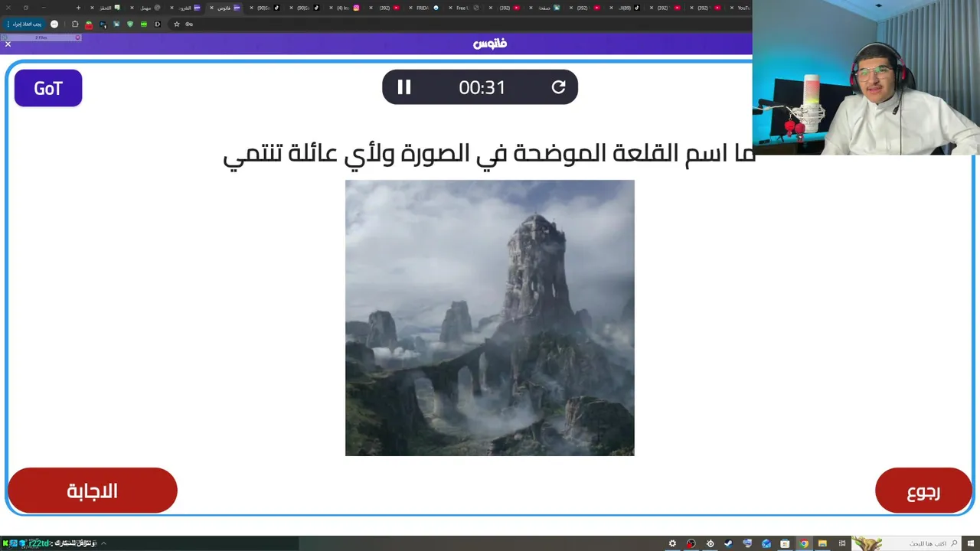
Task: Pause the quiz countdown timer
Action: pyautogui.click(x=404, y=87)
